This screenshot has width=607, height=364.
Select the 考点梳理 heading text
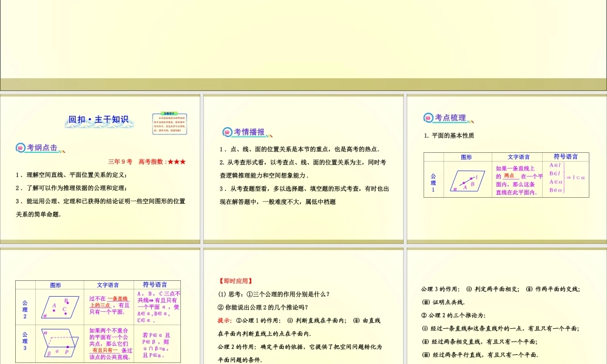point(450,118)
